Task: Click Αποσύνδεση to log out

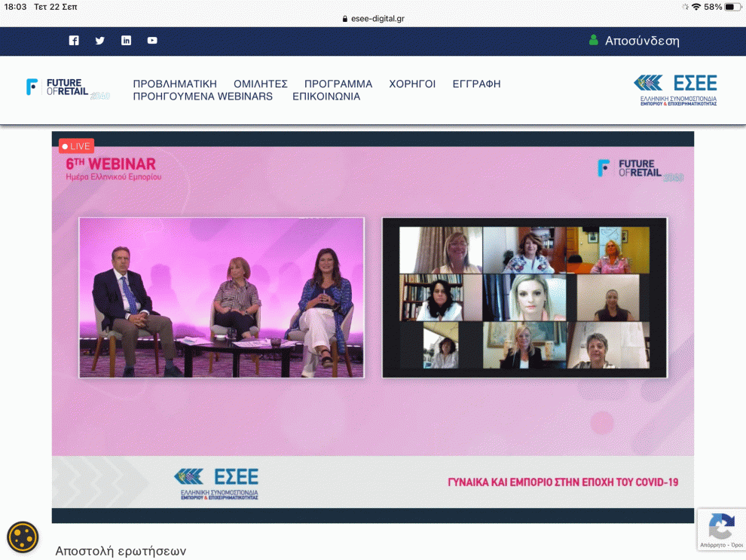Action: (642, 41)
